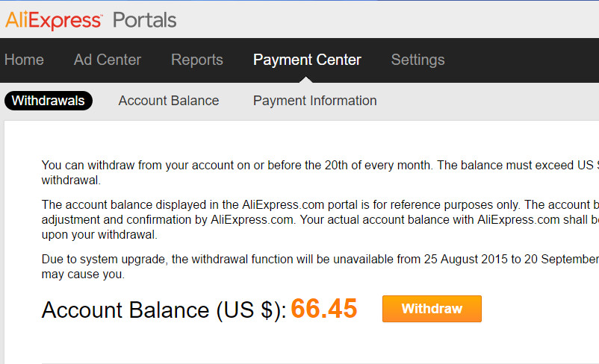This screenshot has width=599, height=364.
Task: Open the Ad Center menu
Action: [x=108, y=60]
